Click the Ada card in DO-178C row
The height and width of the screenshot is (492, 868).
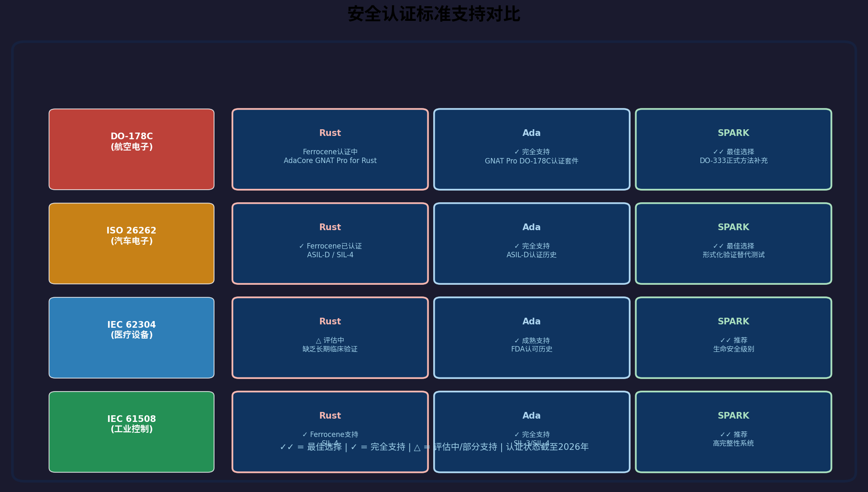point(532,149)
